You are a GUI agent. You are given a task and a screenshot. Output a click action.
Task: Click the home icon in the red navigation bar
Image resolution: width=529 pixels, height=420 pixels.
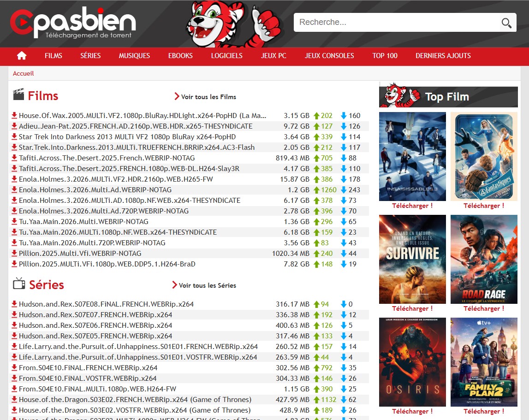coord(22,56)
